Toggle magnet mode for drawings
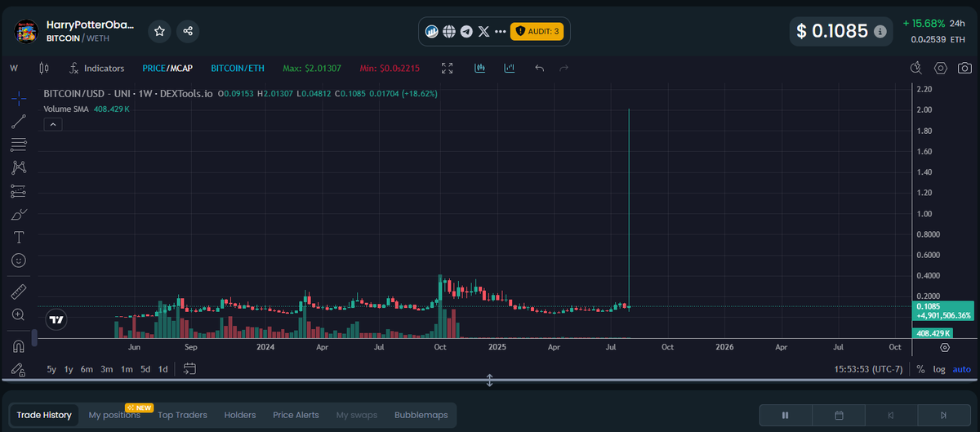The height and width of the screenshot is (432, 980). 18,346
